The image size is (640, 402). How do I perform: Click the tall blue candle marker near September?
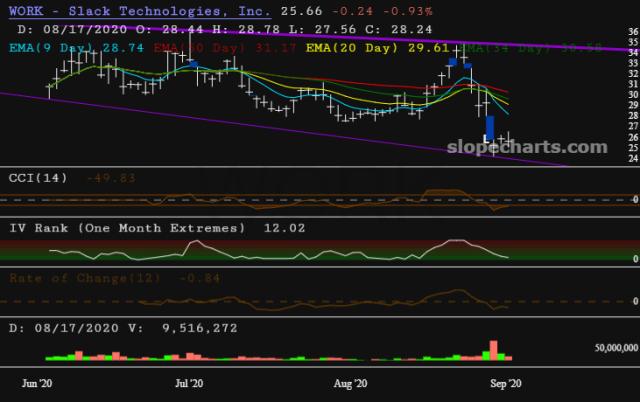coord(490,127)
